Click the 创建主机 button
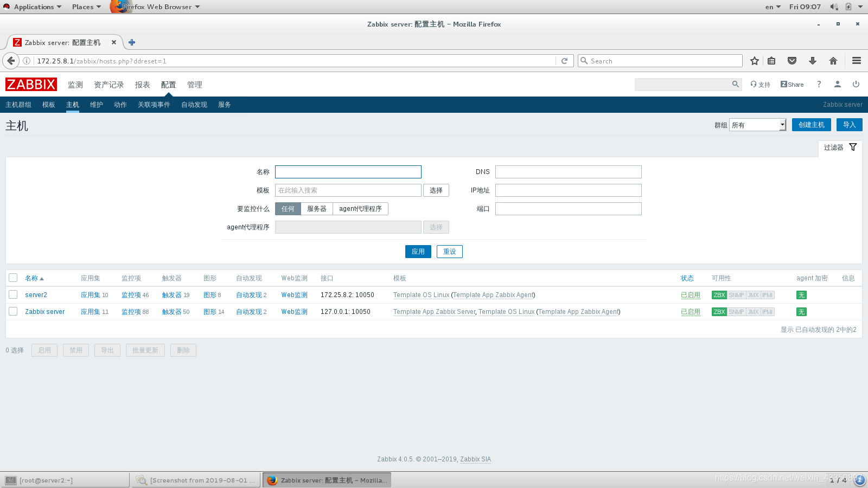This screenshot has width=868, height=488. pyautogui.click(x=812, y=125)
